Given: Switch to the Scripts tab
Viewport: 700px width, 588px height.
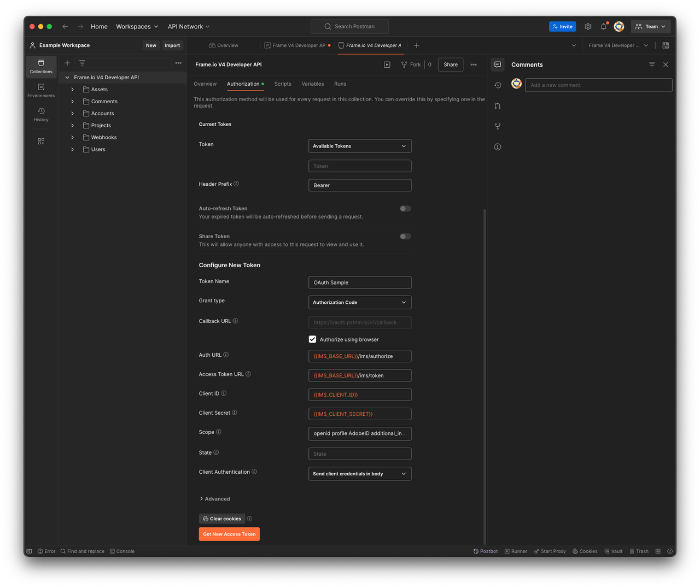Looking at the screenshot, I should tap(283, 84).
